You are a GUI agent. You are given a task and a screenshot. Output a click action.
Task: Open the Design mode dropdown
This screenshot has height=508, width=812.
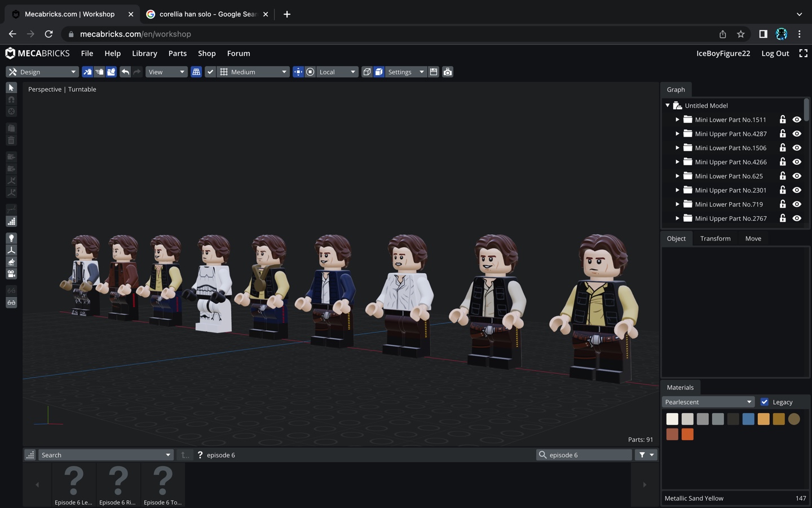point(42,72)
